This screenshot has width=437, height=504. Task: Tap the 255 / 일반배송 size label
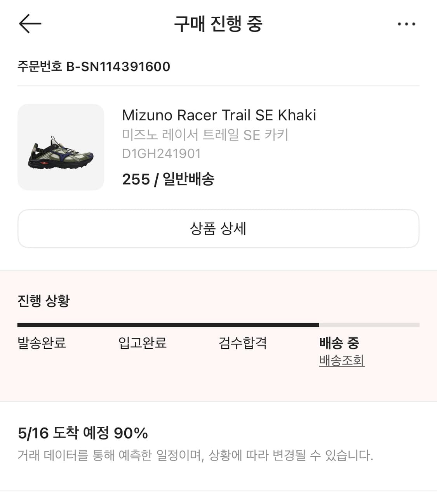(x=168, y=179)
